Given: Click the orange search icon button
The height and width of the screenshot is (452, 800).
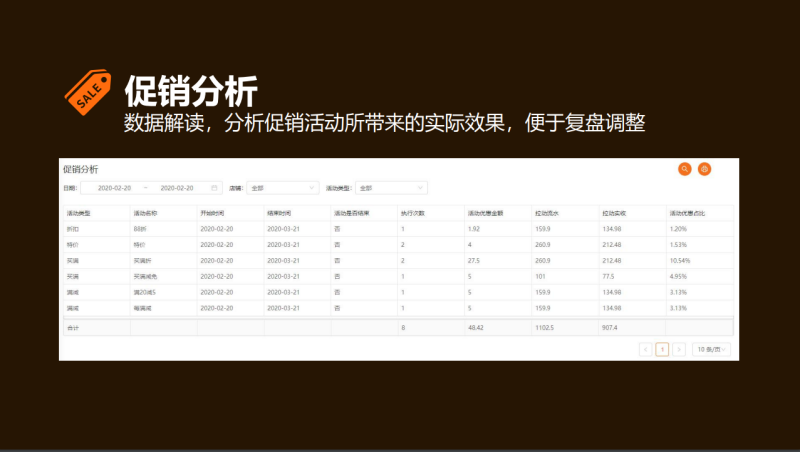Looking at the screenshot, I should [x=684, y=169].
